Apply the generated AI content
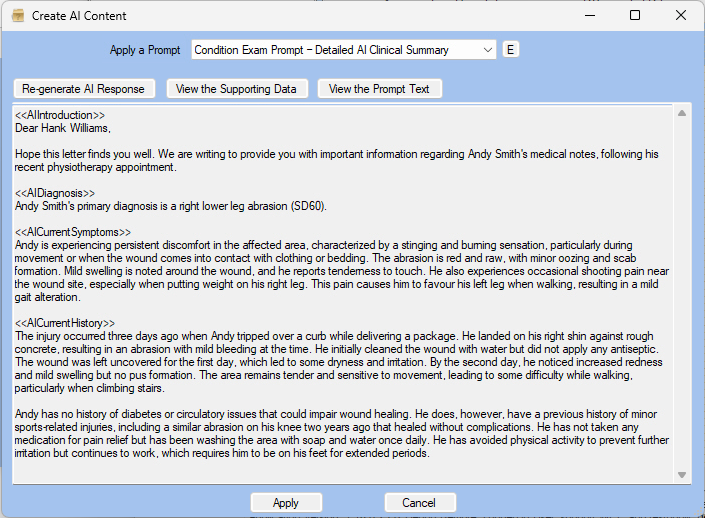The height and width of the screenshot is (518, 705). (x=286, y=503)
